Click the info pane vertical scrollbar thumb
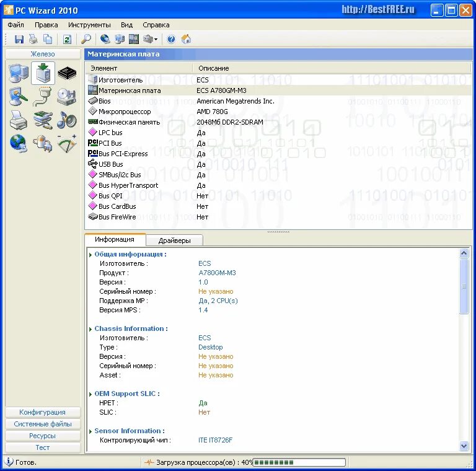The width and height of the screenshot is (476, 471). [464, 286]
